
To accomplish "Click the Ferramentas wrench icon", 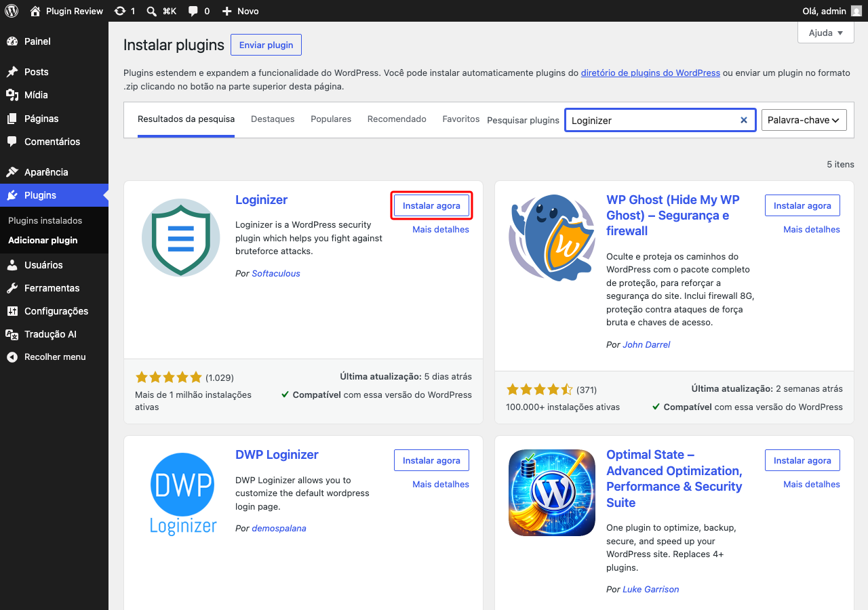I will 12,288.
